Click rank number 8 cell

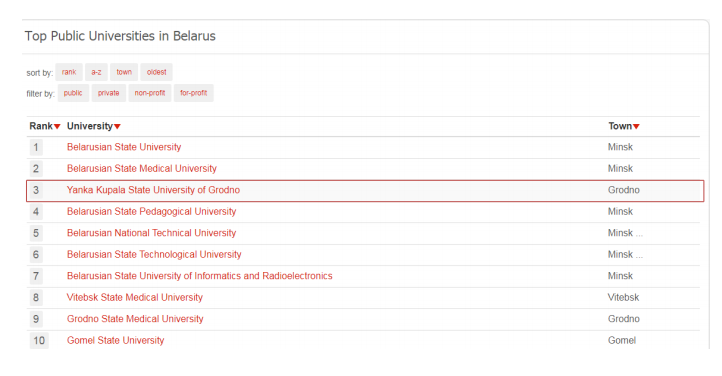[36, 298]
